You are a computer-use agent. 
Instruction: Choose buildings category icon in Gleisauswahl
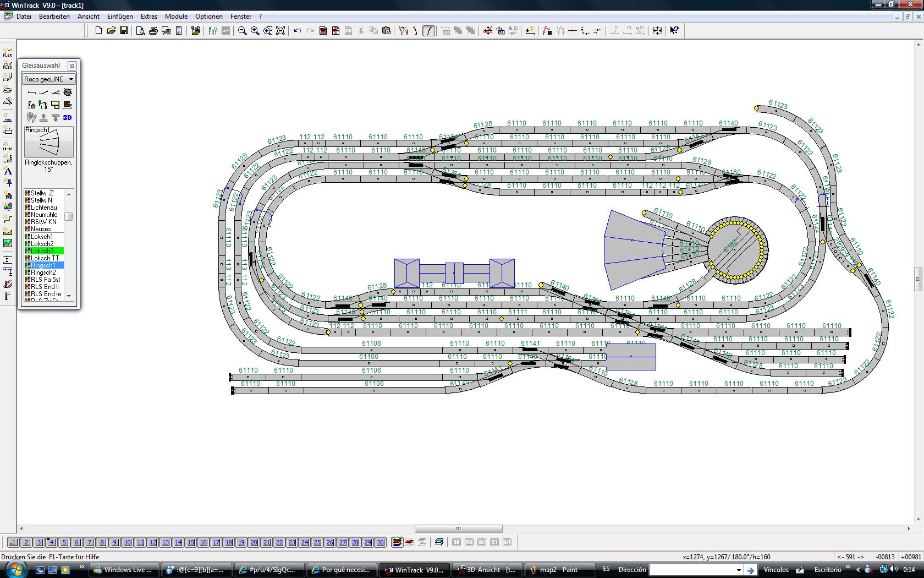(31, 105)
